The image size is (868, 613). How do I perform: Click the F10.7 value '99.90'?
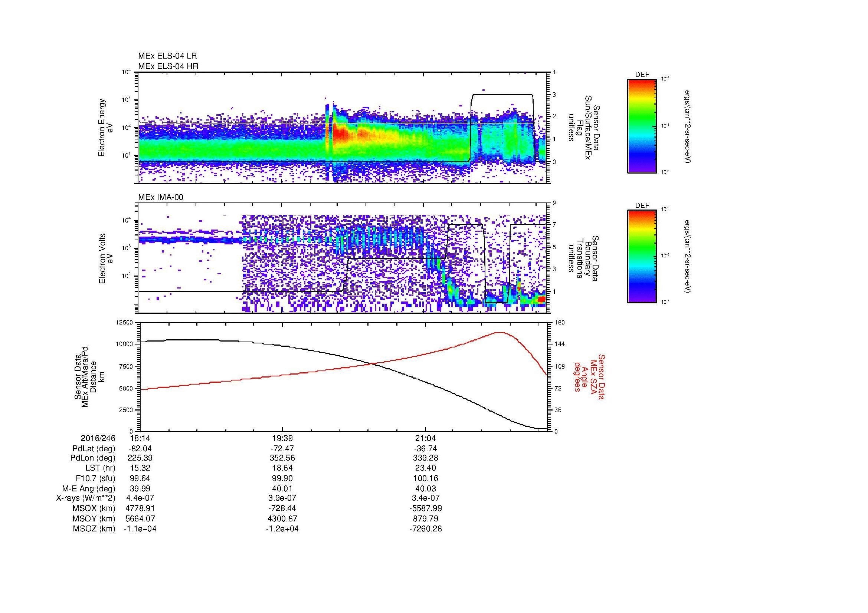point(282,478)
